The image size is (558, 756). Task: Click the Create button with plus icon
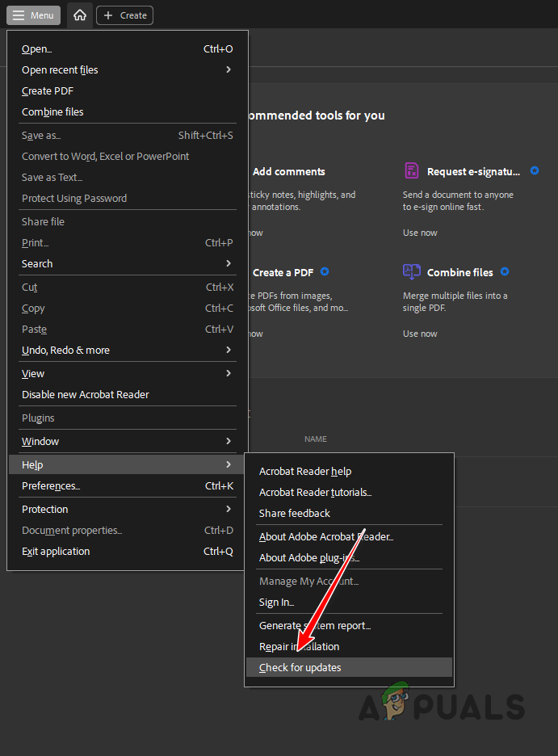point(125,15)
